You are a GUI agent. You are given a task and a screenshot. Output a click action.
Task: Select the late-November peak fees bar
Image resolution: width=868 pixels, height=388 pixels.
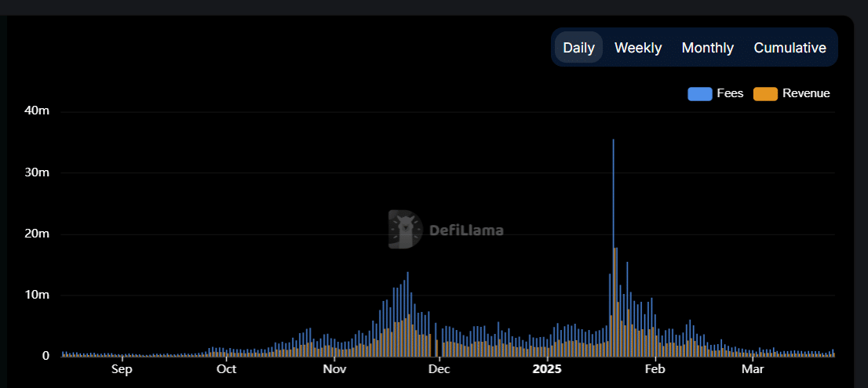[408, 314]
